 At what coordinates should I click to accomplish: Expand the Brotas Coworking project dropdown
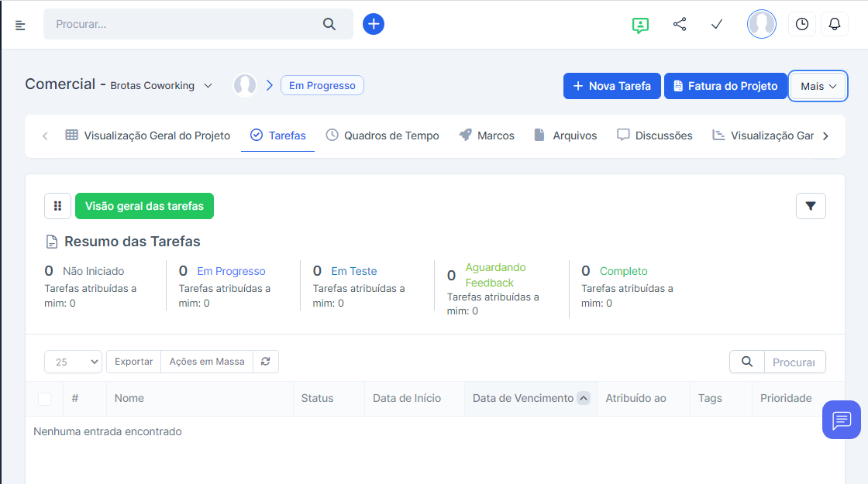pos(208,86)
